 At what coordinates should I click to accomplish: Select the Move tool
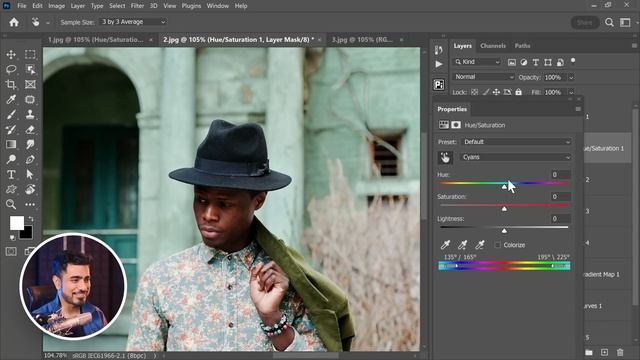(11, 54)
